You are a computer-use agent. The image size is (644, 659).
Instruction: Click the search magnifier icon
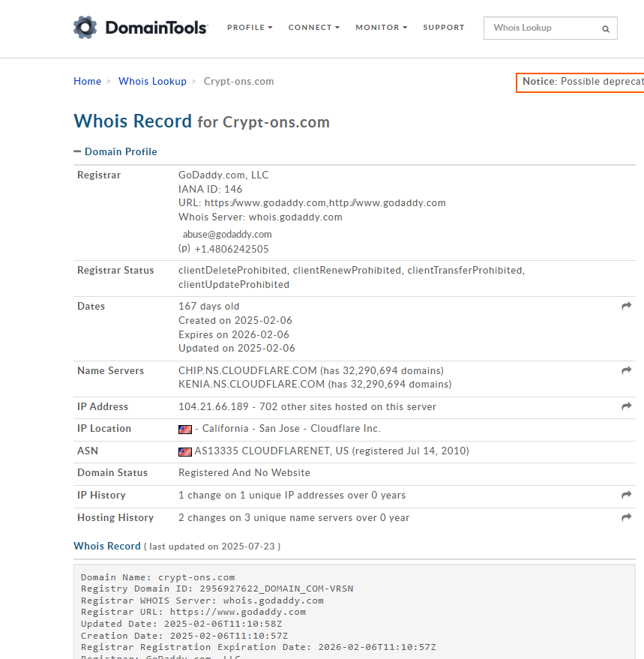(x=606, y=28)
